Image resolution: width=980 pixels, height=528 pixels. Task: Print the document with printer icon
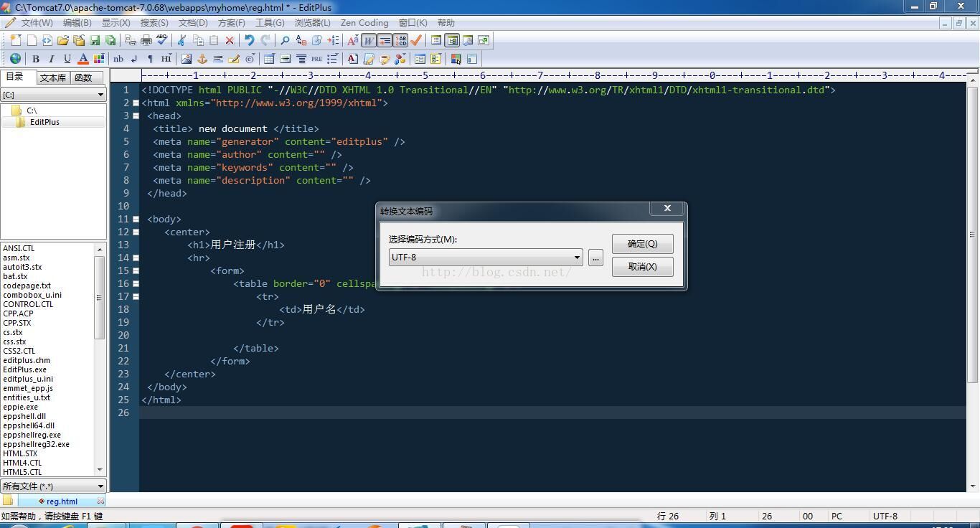(146, 40)
